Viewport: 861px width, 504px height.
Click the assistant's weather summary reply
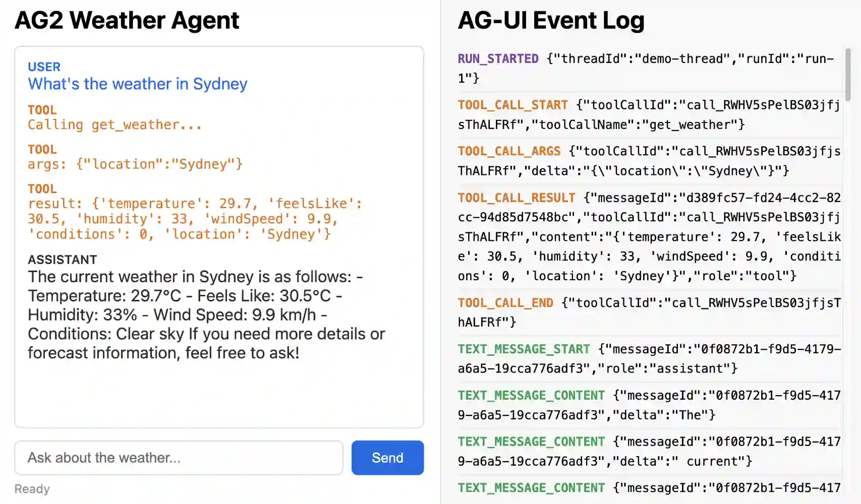click(x=207, y=314)
